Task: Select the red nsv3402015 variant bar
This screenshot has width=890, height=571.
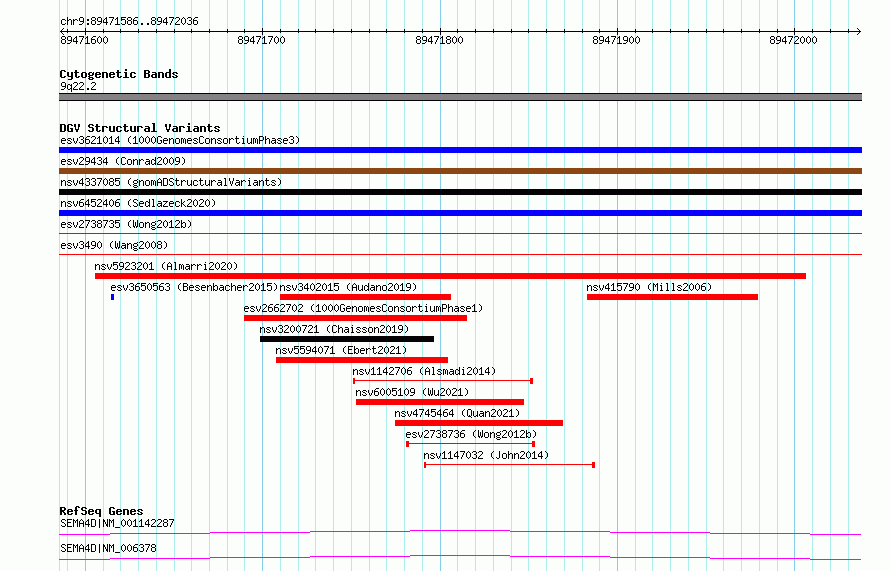Action: point(366,297)
